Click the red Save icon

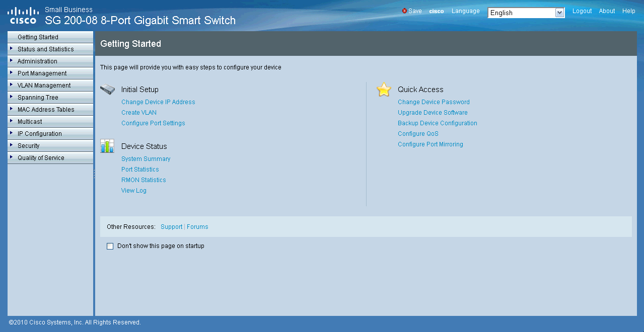tap(404, 11)
